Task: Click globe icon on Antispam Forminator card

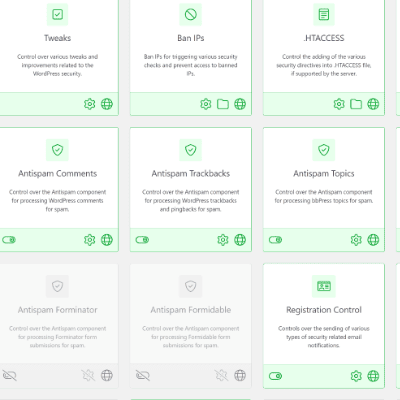Action: coord(107,376)
